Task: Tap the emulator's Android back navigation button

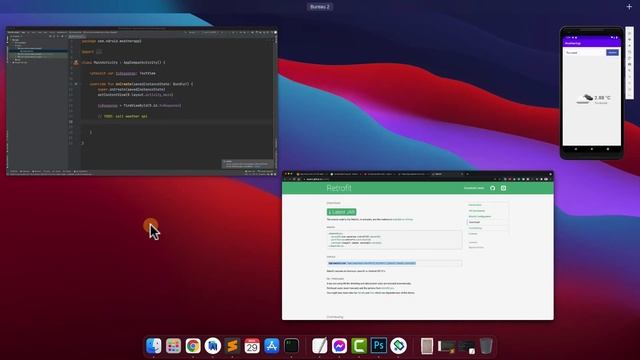Action: [x=576, y=149]
